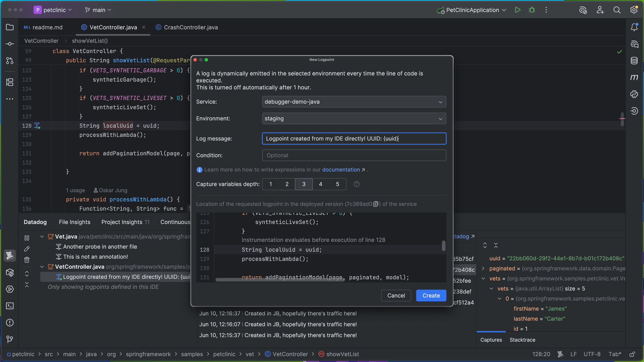Open the Terminal tool window icon
Image resolution: width=644 pixels, height=362 pixels.
(x=10, y=306)
